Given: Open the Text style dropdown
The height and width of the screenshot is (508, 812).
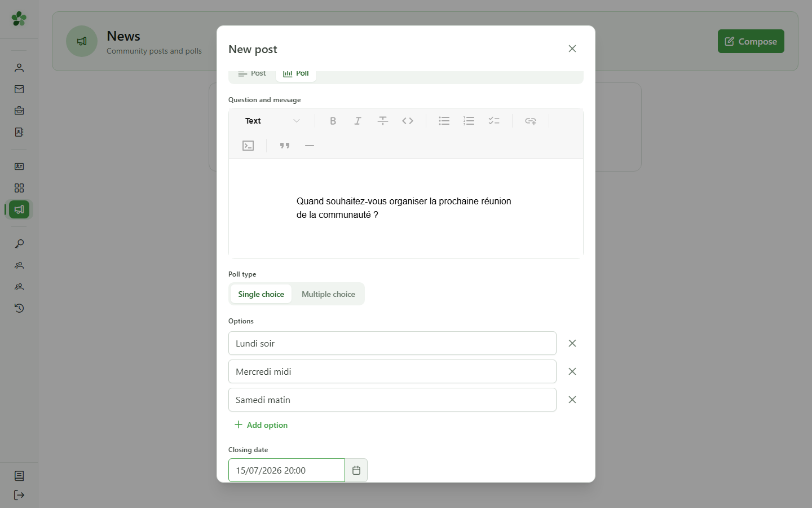Looking at the screenshot, I should coord(272,121).
